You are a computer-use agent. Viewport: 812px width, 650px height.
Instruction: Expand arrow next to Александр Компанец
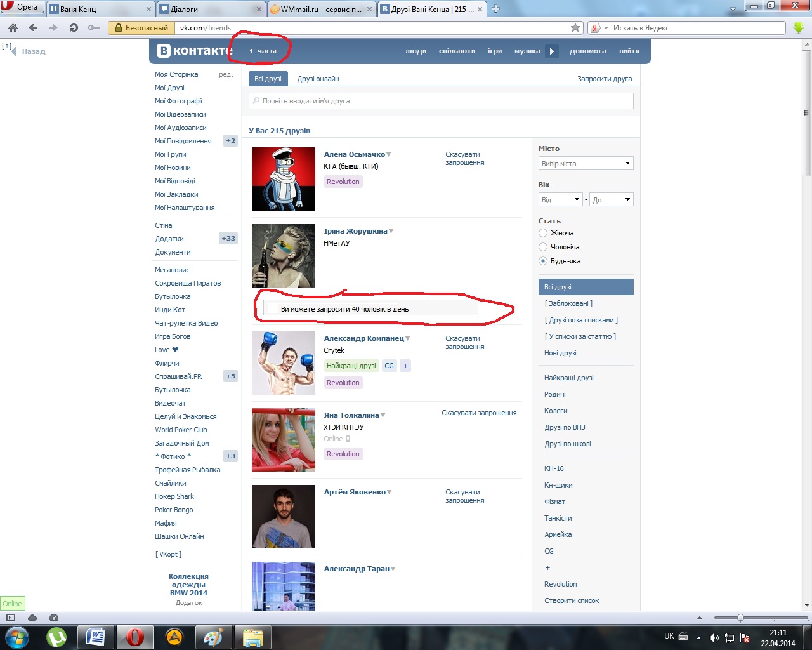point(408,339)
